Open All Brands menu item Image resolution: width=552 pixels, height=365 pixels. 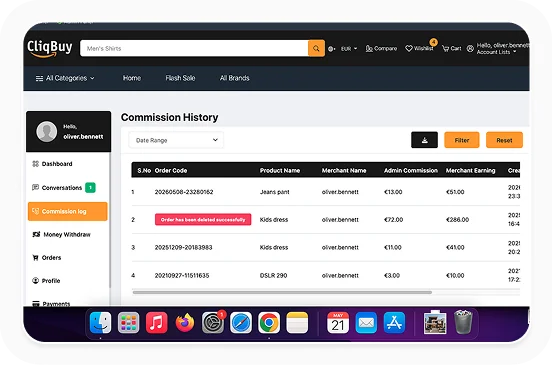click(234, 78)
